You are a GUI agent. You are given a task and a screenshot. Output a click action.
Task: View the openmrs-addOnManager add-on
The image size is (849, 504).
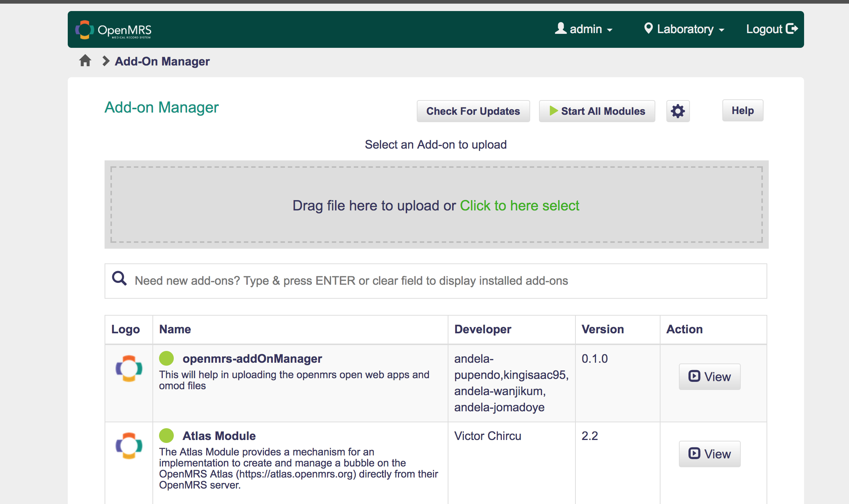pos(709,377)
